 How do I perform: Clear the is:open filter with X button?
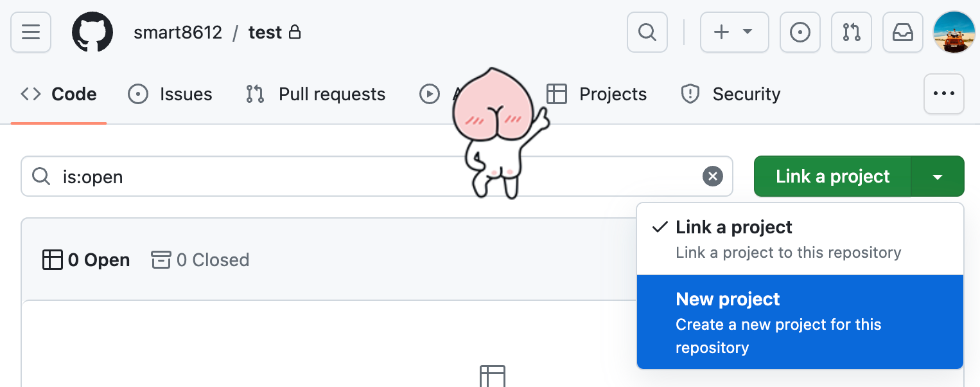coord(713,176)
